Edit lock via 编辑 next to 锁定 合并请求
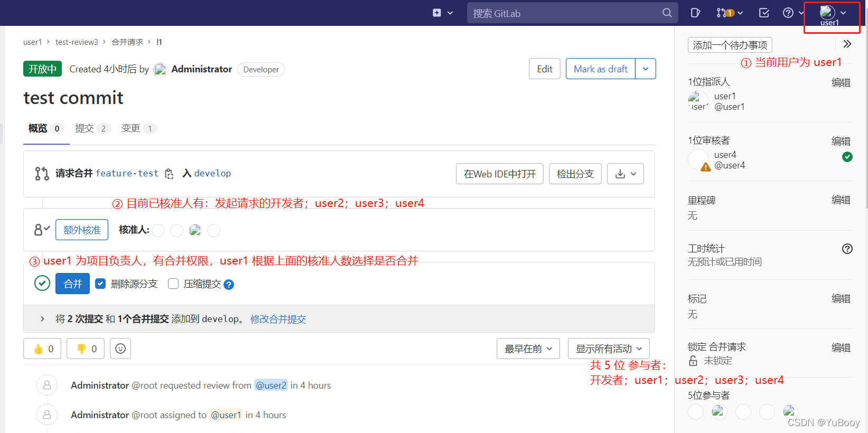868x433 pixels. 841,347
